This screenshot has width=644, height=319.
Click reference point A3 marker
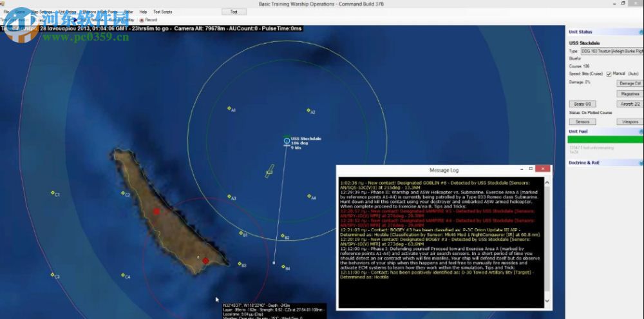pyautogui.click(x=229, y=197)
